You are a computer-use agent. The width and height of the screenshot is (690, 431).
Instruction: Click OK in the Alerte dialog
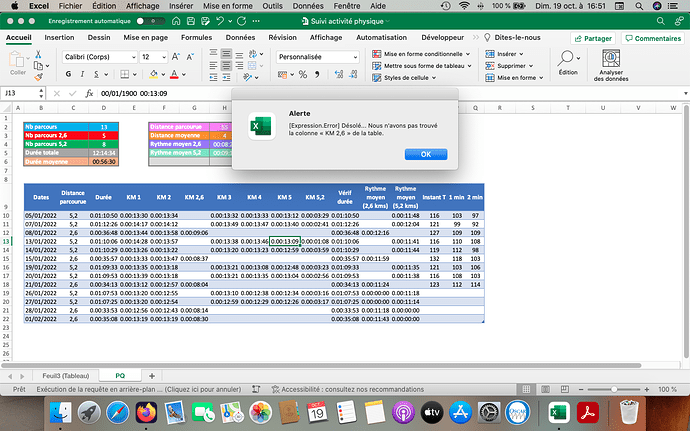coord(425,154)
